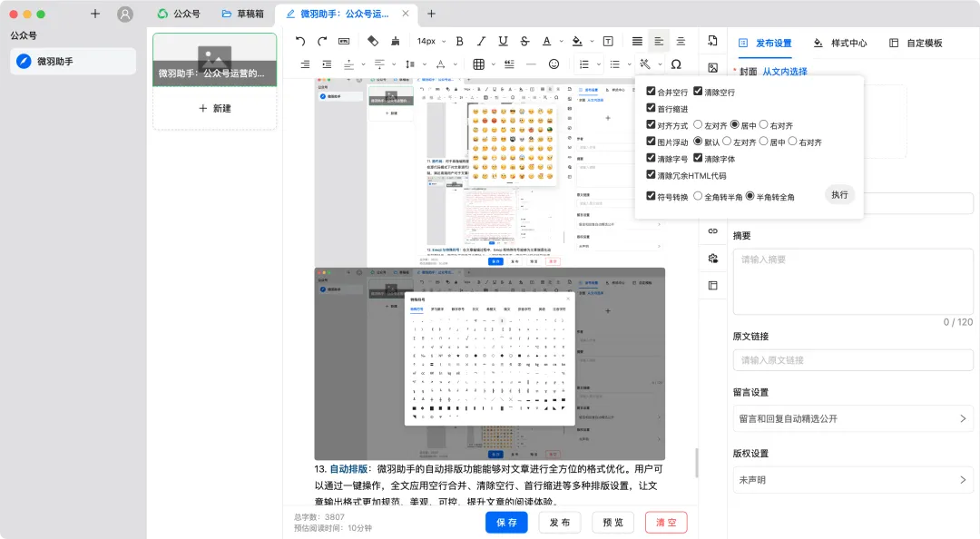Viewport: 980px width, 539px height.
Task: Open the emoji smiley picker
Action: click(x=554, y=64)
